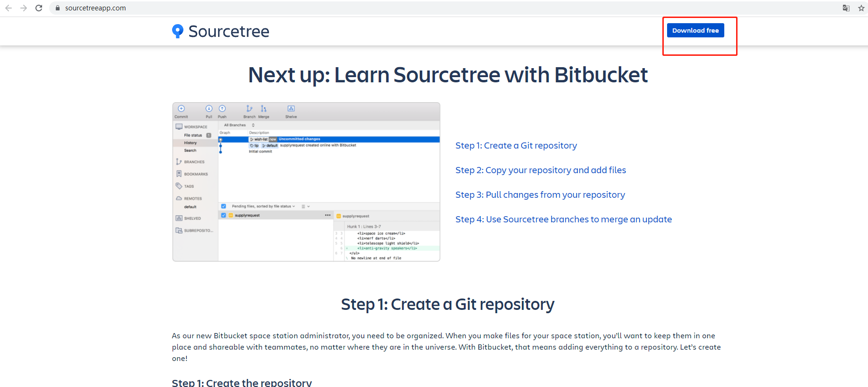Go back in browser history
Image resolution: width=868 pixels, height=387 pixels.
[x=9, y=8]
